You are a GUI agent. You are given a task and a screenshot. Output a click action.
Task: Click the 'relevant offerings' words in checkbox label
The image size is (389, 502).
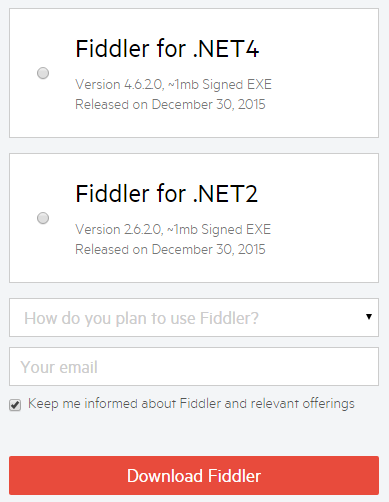[303, 404]
